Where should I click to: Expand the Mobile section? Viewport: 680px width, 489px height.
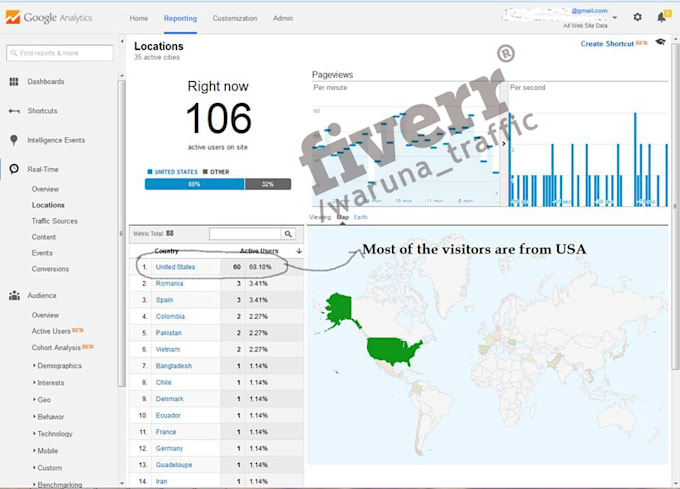click(x=46, y=451)
